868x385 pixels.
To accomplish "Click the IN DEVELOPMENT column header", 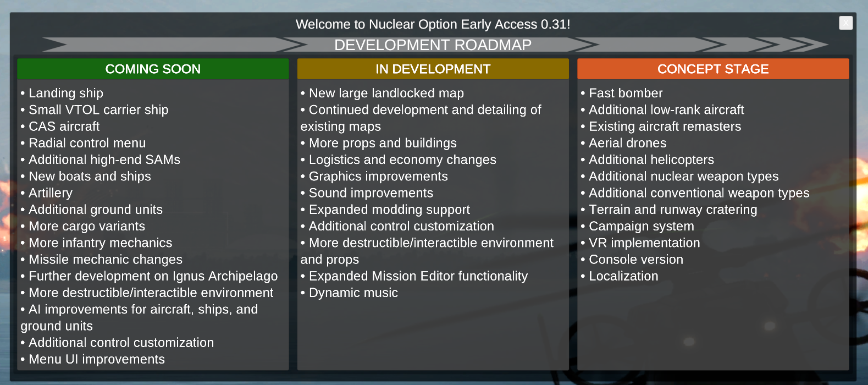I will click(x=433, y=69).
